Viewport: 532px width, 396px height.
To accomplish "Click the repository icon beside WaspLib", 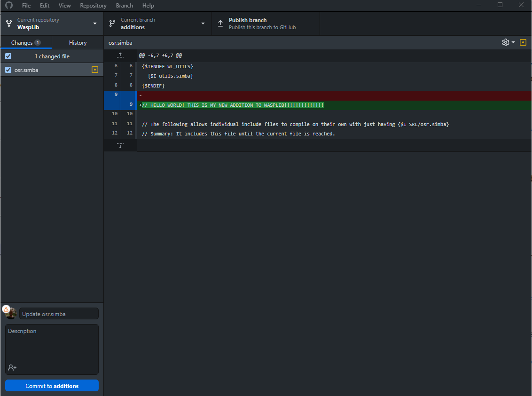I will (x=9, y=24).
